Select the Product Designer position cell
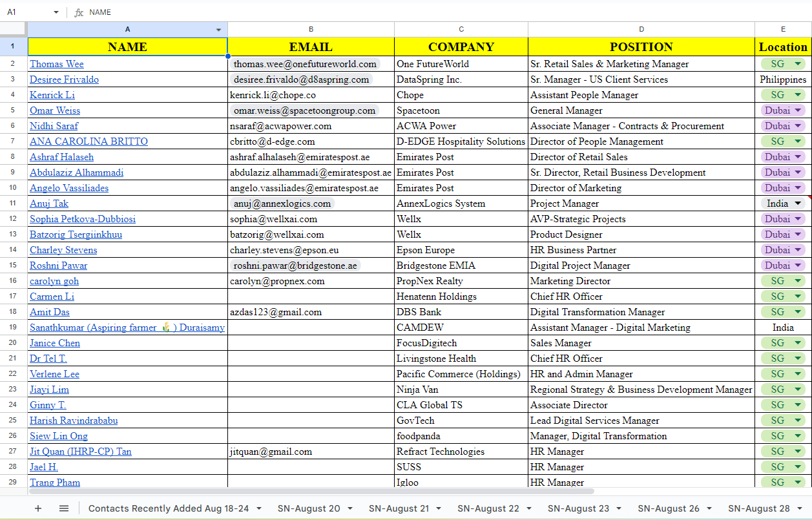812x520 pixels. pyautogui.click(x=641, y=234)
